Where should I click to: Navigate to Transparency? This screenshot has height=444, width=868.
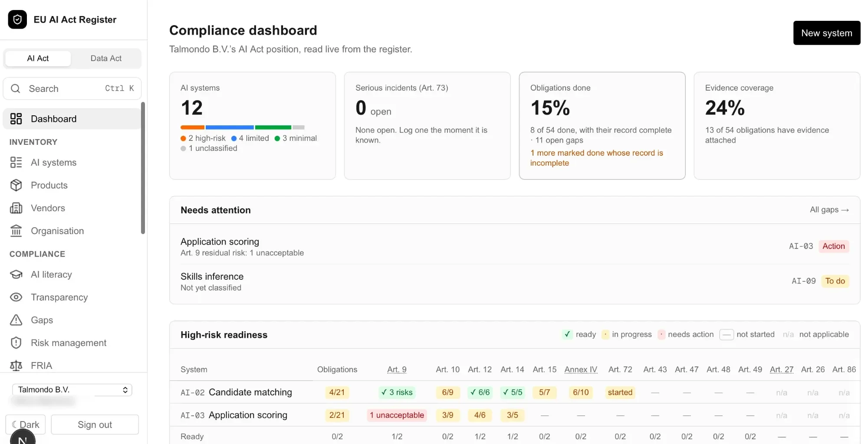[72, 297]
